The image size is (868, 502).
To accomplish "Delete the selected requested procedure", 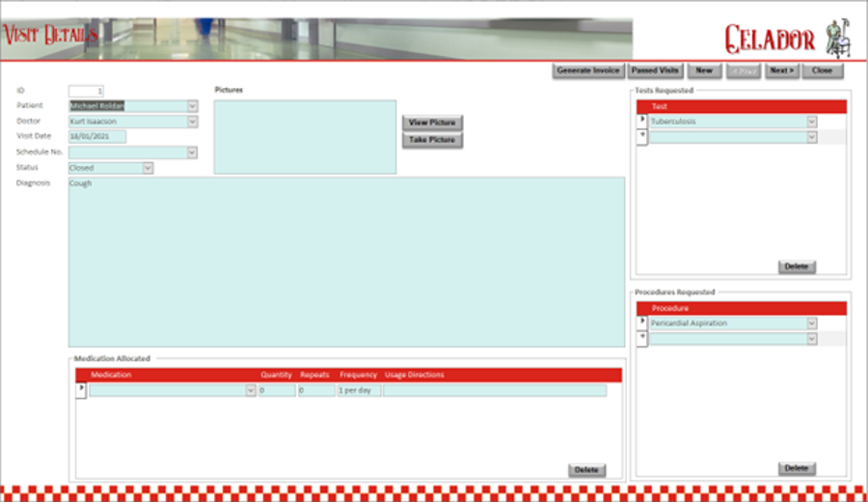I will coord(797,468).
